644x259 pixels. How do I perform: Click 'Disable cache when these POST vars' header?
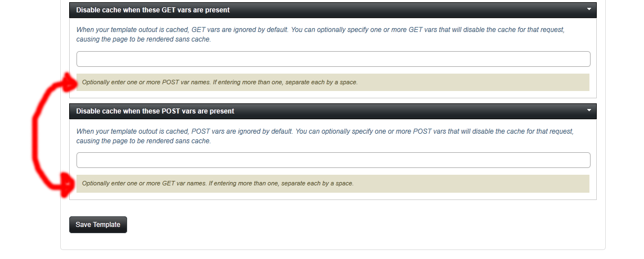click(155, 111)
